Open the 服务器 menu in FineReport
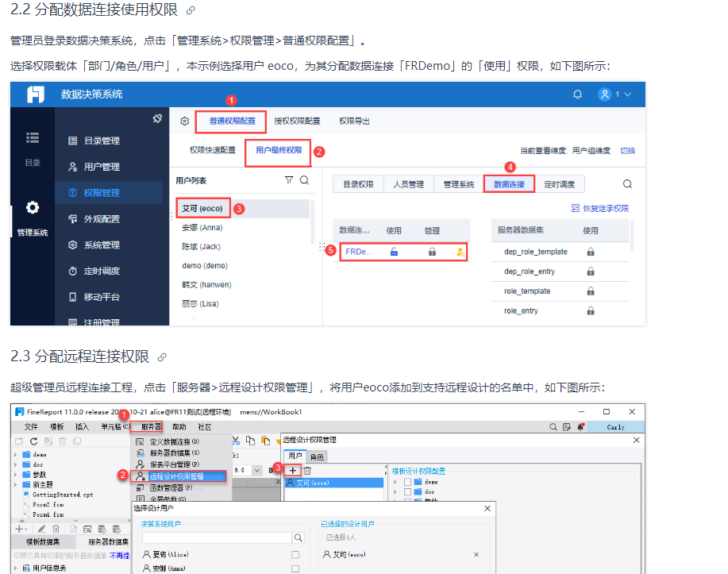Image resolution: width=728 pixels, height=574 pixels. [151, 427]
